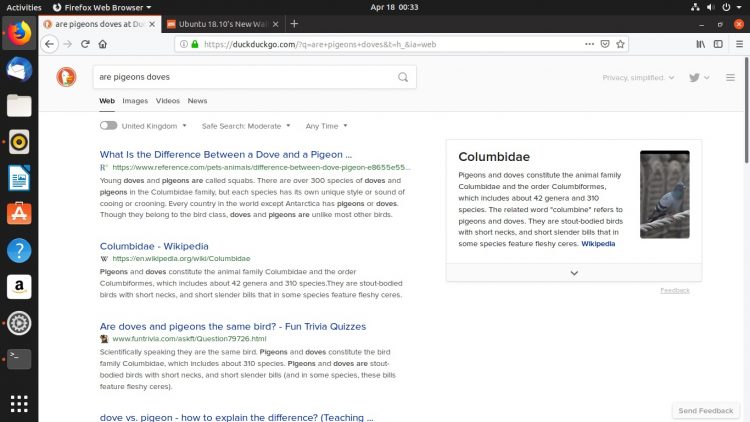Click Wikipedia link in Columbidae box
750x422 pixels.
point(598,244)
